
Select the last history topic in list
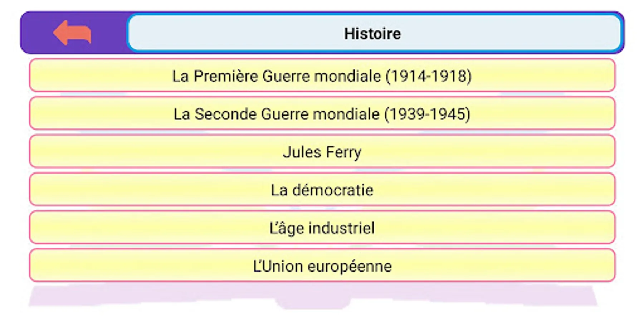click(x=322, y=266)
